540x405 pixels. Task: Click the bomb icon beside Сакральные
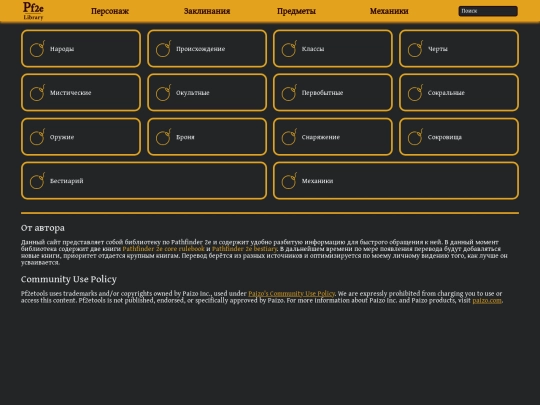(x=415, y=93)
